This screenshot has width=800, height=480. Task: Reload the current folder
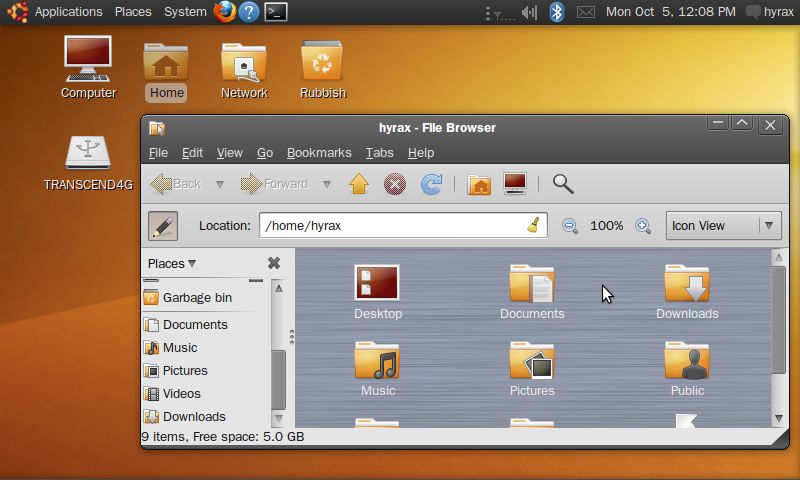(432, 184)
